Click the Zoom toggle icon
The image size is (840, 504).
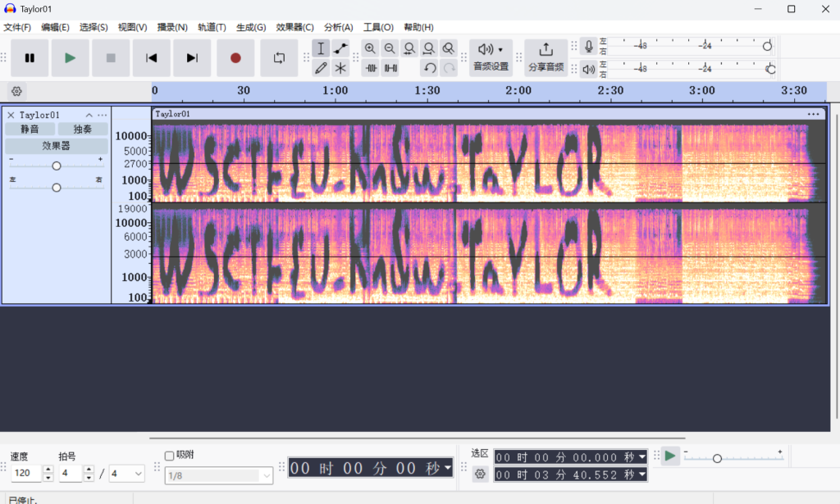click(x=449, y=48)
